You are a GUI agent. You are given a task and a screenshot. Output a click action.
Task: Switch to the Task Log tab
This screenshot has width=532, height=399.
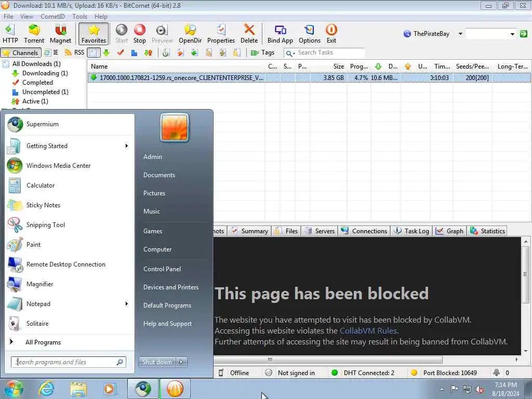411,231
